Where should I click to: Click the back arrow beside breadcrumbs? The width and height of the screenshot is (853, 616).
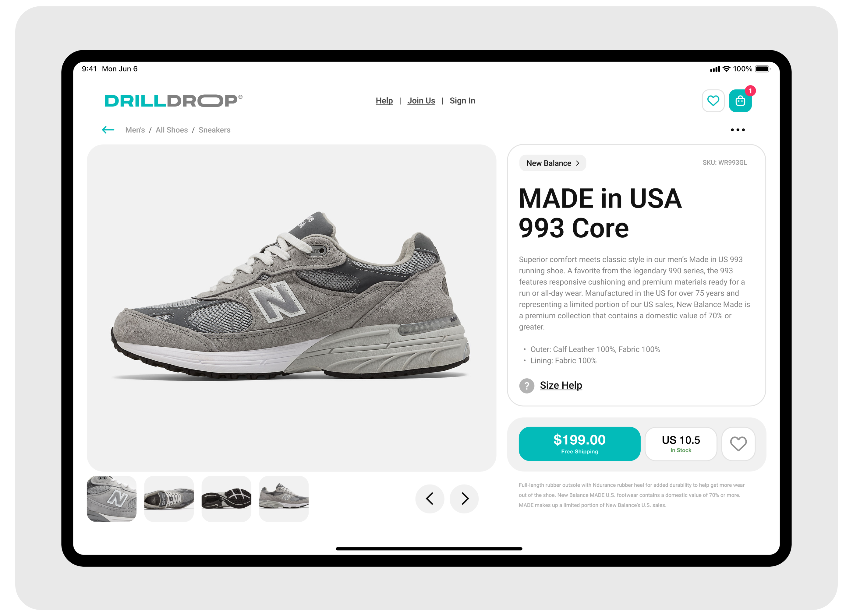tap(108, 130)
